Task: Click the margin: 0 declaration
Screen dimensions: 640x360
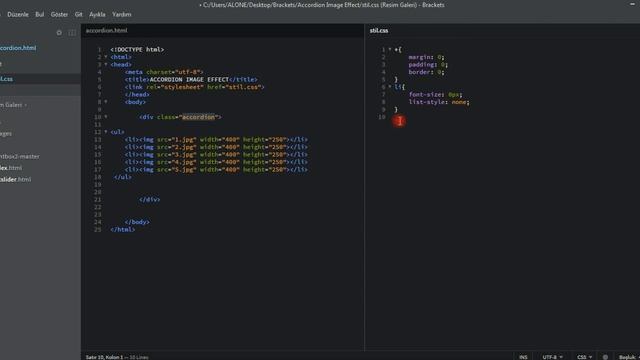Action: [x=427, y=57]
